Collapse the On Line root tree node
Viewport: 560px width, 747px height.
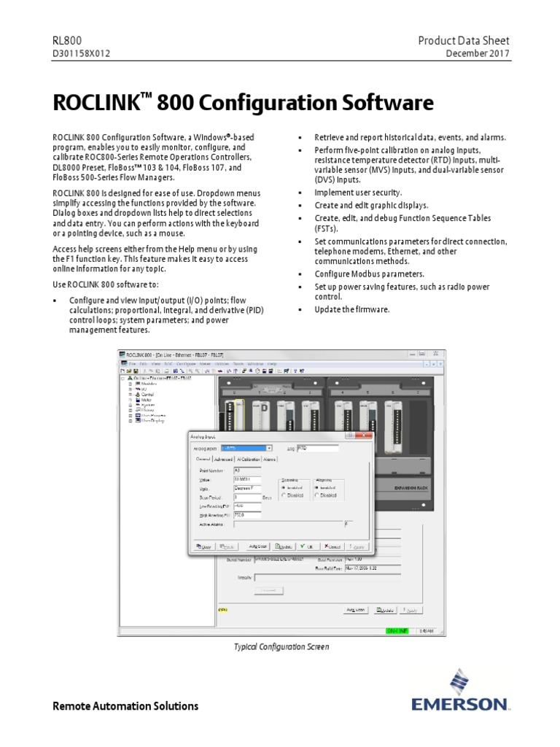[x=122, y=379]
